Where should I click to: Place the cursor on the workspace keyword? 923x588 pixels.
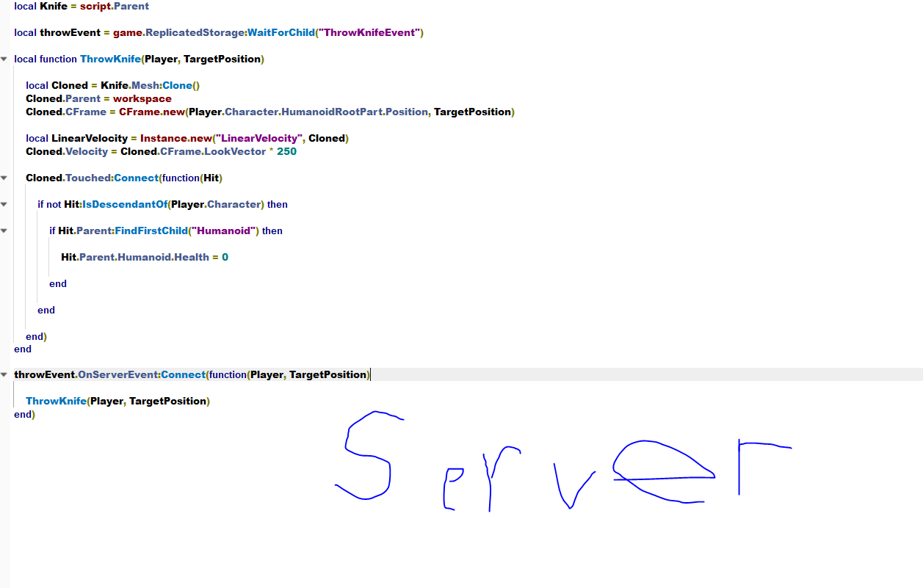pos(143,98)
